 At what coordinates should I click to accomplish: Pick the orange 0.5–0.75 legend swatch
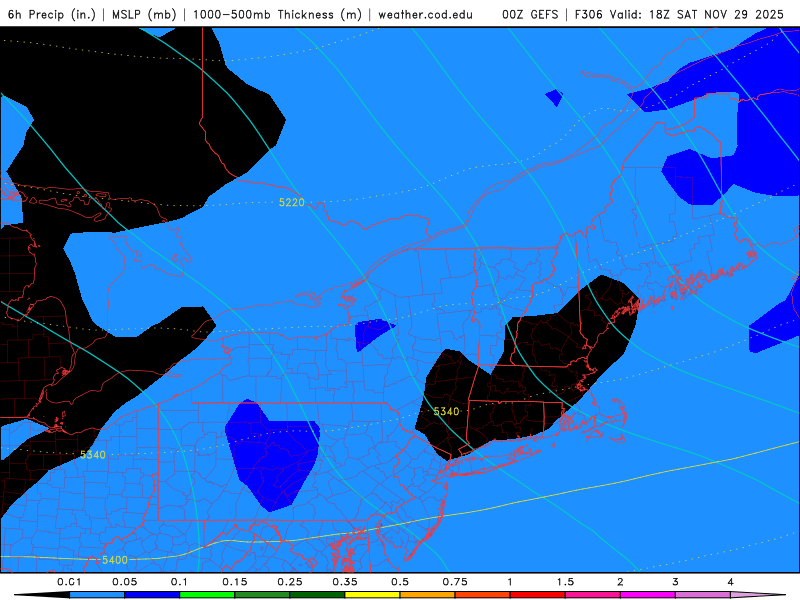pyautogui.click(x=428, y=595)
